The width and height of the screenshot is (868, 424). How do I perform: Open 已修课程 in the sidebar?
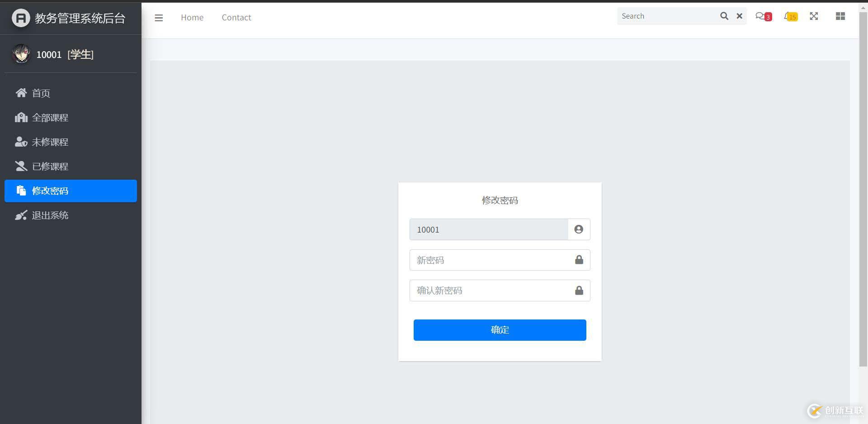tap(50, 167)
